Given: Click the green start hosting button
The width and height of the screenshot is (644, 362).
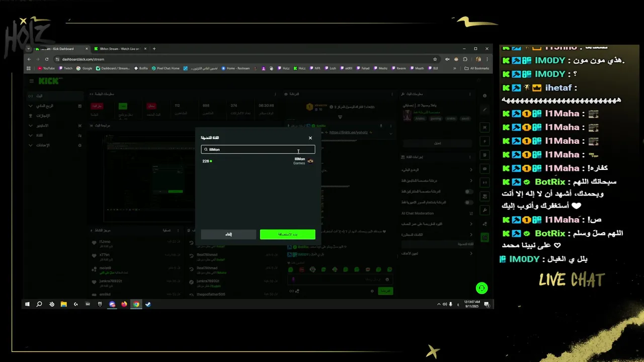Looking at the screenshot, I should (x=288, y=234).
